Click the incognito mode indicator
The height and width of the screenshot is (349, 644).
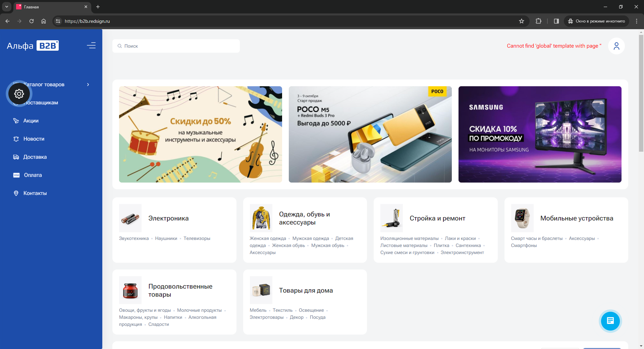tap(596, 21)
